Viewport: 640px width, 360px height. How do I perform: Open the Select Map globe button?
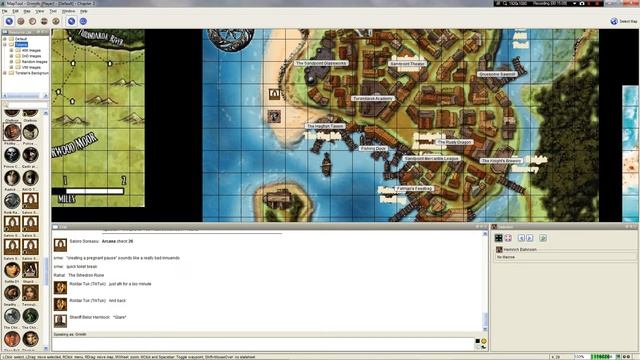click(623, 21)
